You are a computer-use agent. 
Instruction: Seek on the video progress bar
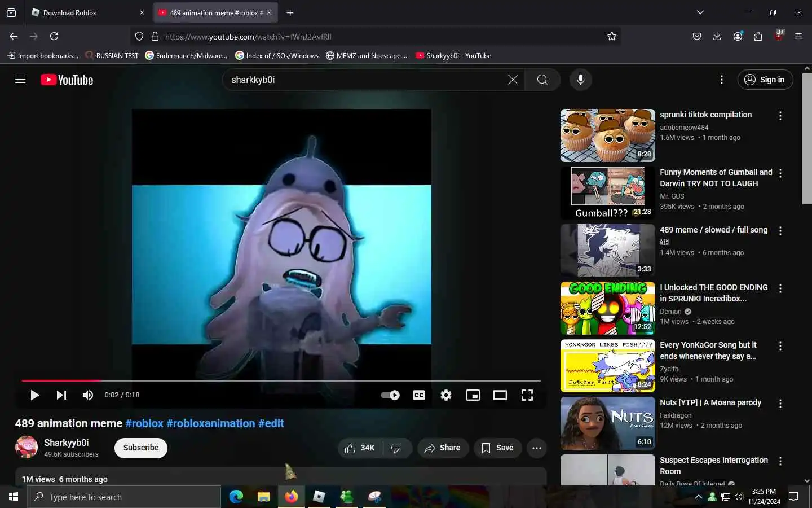pyautogui.click(x=281, y=380)
